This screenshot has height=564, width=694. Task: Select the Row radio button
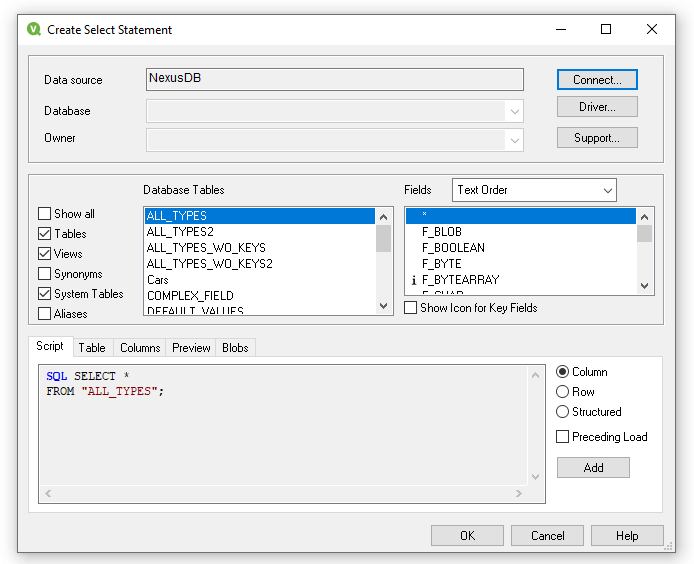tap(563, 392)
